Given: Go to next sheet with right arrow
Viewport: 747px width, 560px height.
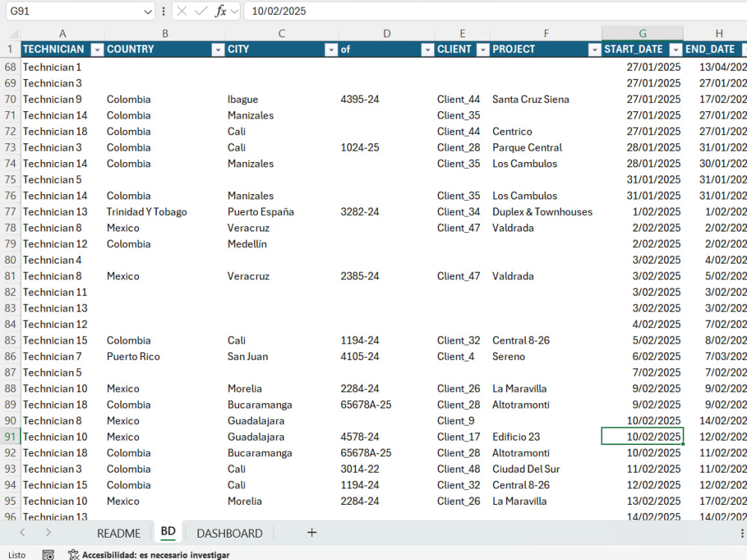Looking at the screenshot, I should (48, 532).
